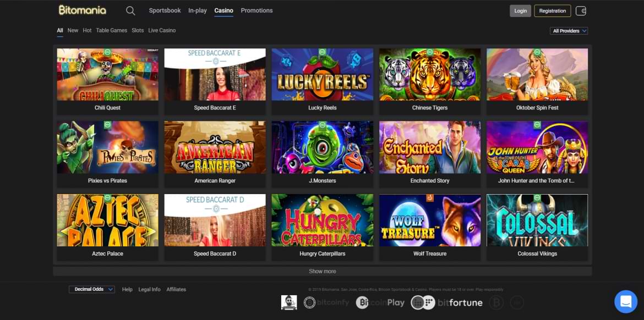Launch the American Ranger thumbnail
This screenshot has height=320, width=644.
tap(215, 147)
